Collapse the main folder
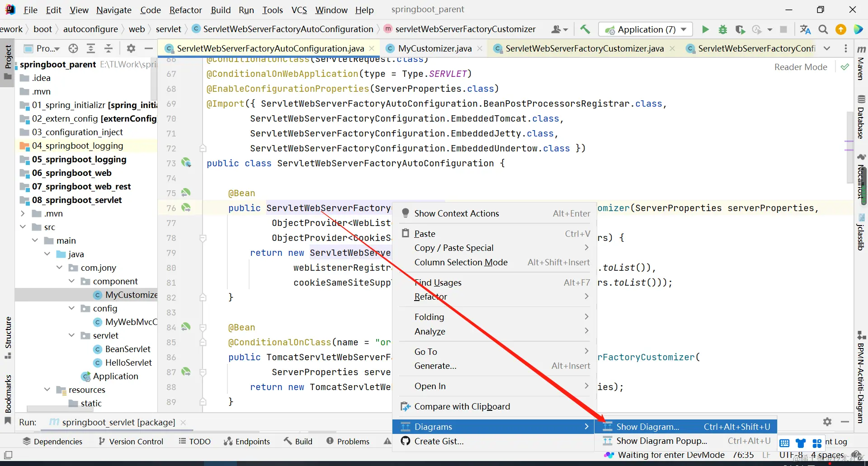 click(x=35, y=240)
